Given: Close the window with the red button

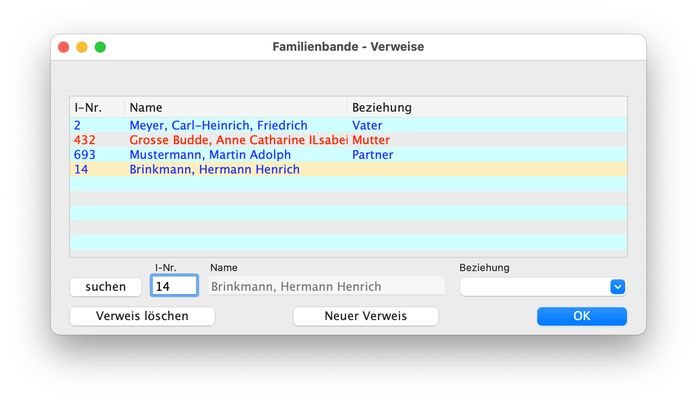Looking at the screenshot, I should 64,47.
